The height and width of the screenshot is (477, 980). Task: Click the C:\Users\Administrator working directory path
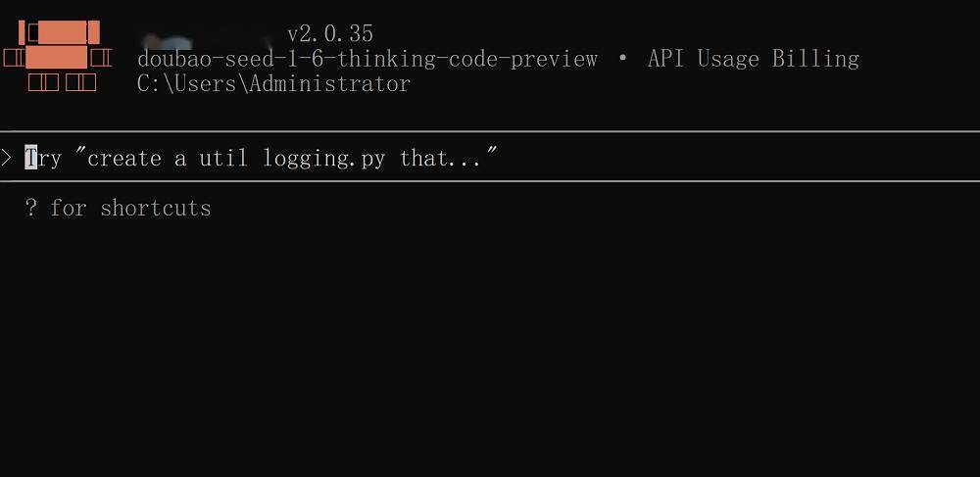click(x=273, y=83)
